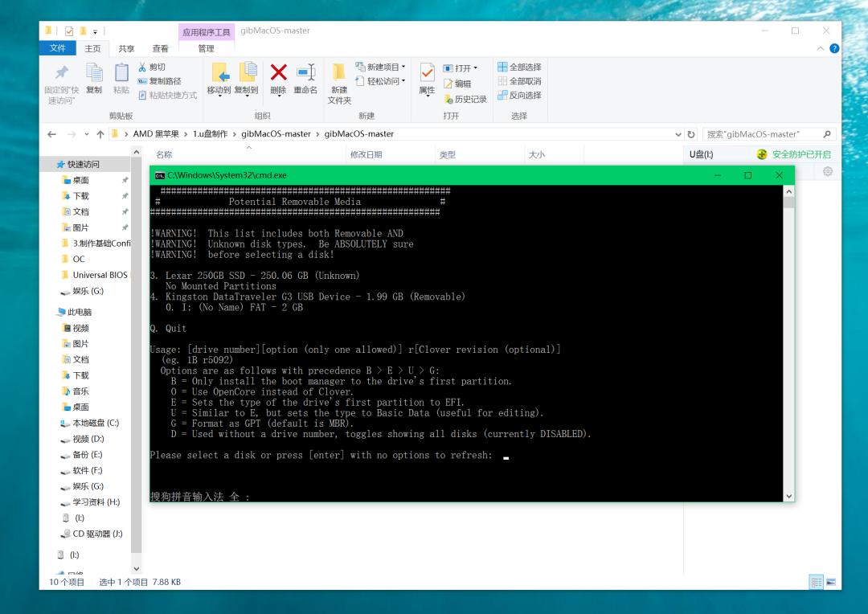The height and width of the screenshot is (614, 868).
Task: Select Local Disk (本地磁盘 C:) in sidebar
Action: coord(89,423)
